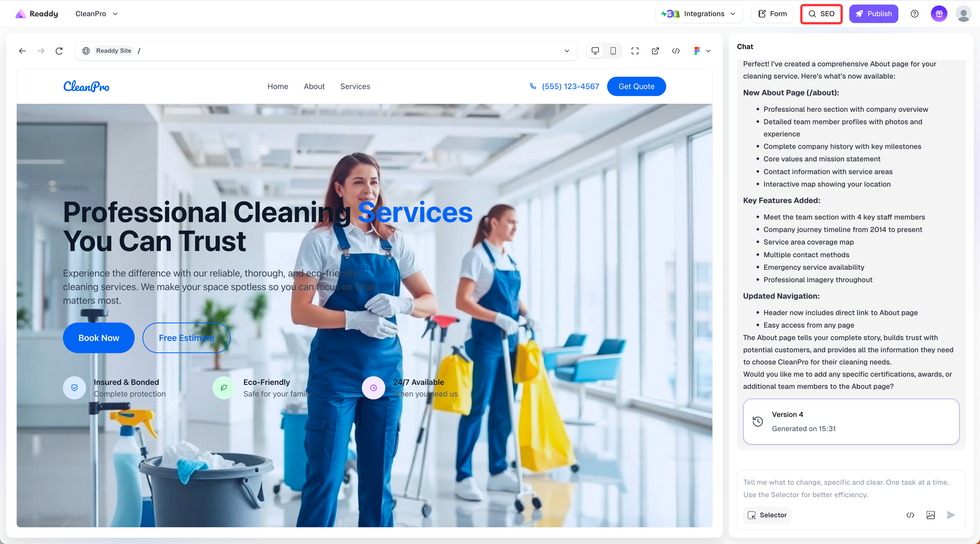Open the About page in site nav

click(x=314, y=86)
